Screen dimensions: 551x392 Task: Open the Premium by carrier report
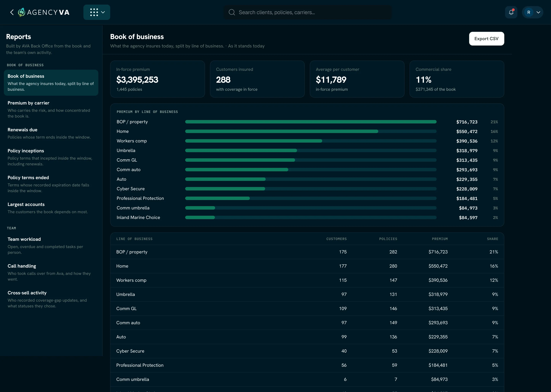coord(51,109)
